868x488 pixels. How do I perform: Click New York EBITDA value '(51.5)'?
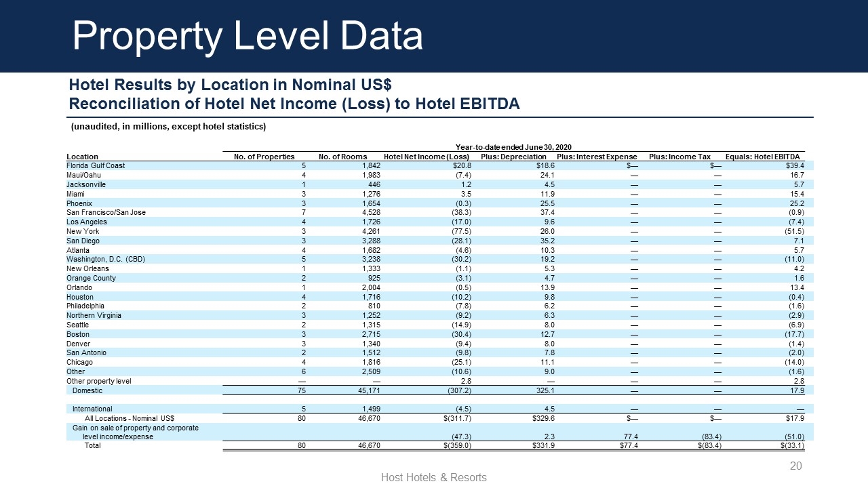point(794,231)
